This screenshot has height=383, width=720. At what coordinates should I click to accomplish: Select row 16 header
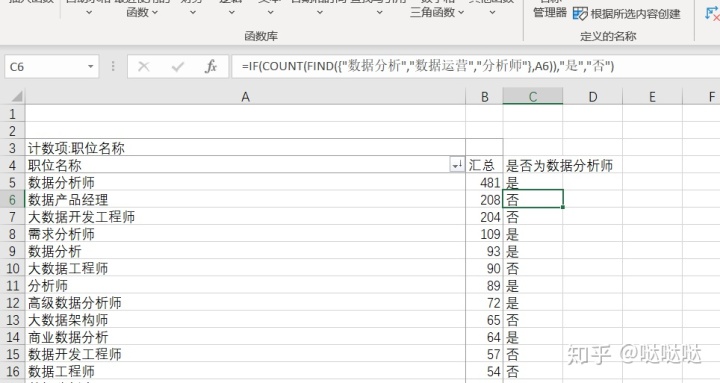pyautogui.click(x=12, y=371)
